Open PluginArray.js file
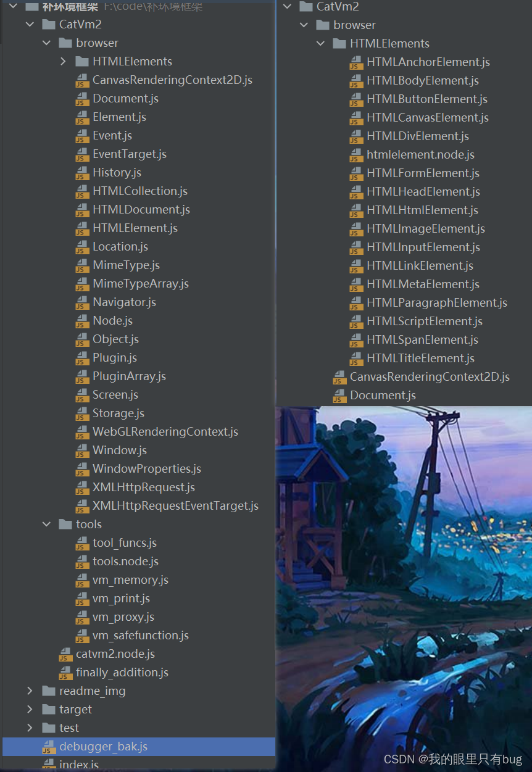 click(x=130, y=376)
